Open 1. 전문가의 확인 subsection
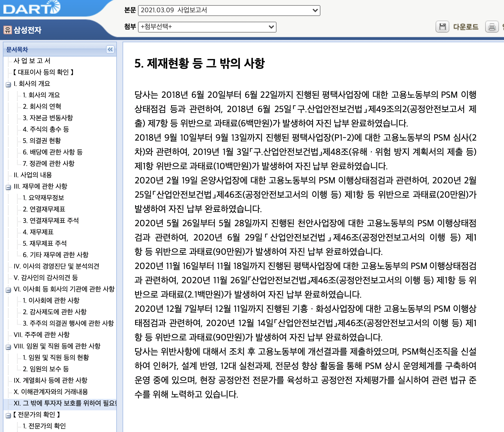Screen dimensions: 504x432 [x=44, y=426]
